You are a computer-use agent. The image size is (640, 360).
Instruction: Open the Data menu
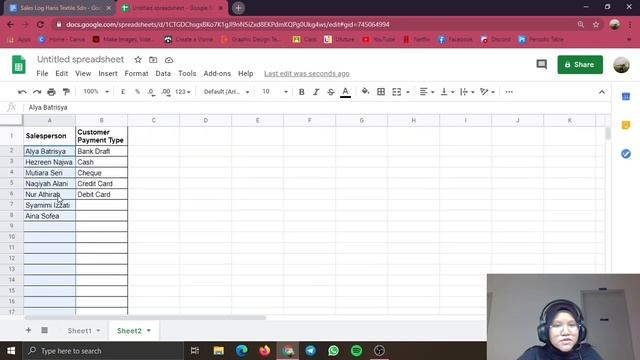[x=163, y=73]
